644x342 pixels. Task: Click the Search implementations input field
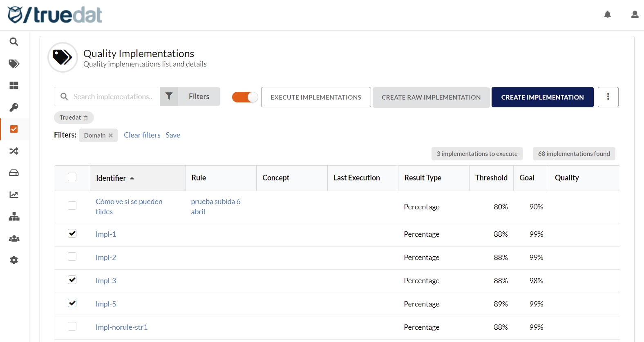point(112,97)
